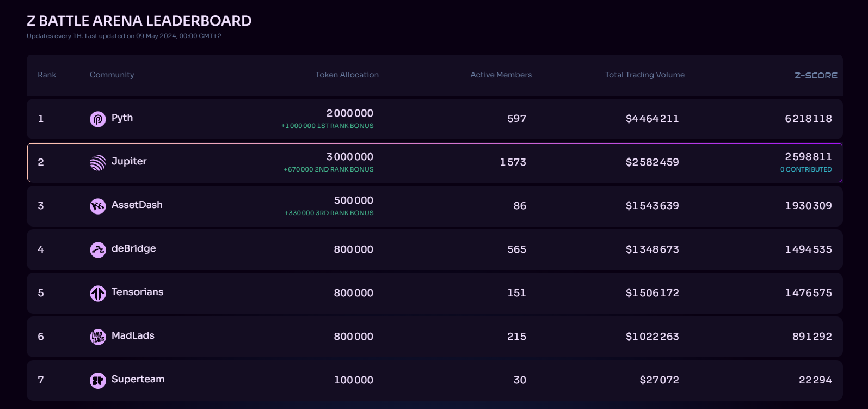Click the Community column header
Screen dimensions: 868x409
click(112, 75)
